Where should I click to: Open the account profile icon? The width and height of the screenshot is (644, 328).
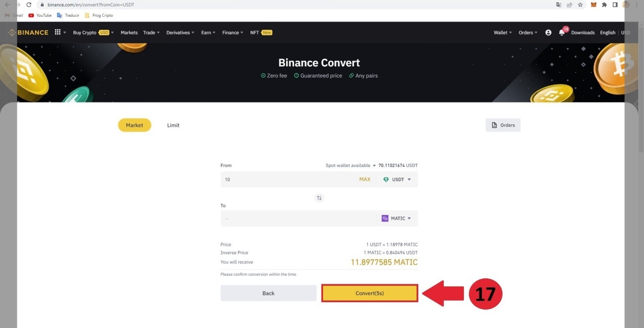click(x=548, y=33)
